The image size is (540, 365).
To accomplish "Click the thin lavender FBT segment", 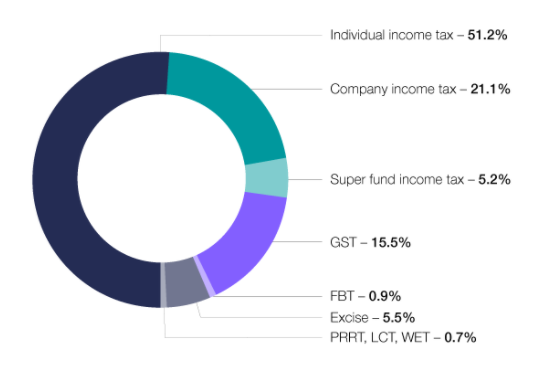I will pos(204,277).
